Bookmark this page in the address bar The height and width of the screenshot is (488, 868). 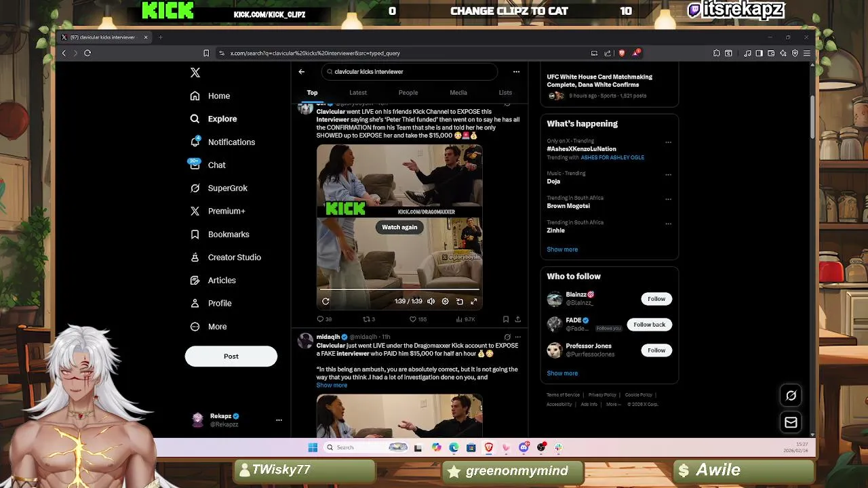pos(206,53)
